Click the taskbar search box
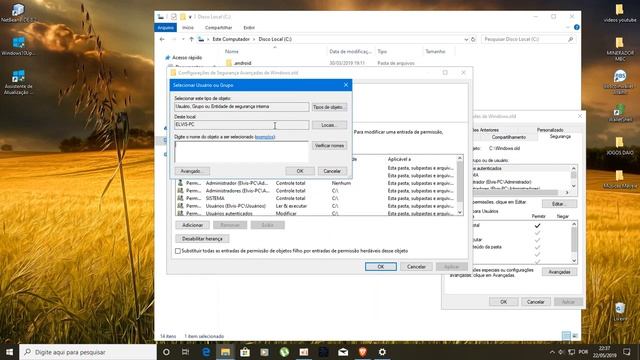The image size is (640, 360). point(88,352)
